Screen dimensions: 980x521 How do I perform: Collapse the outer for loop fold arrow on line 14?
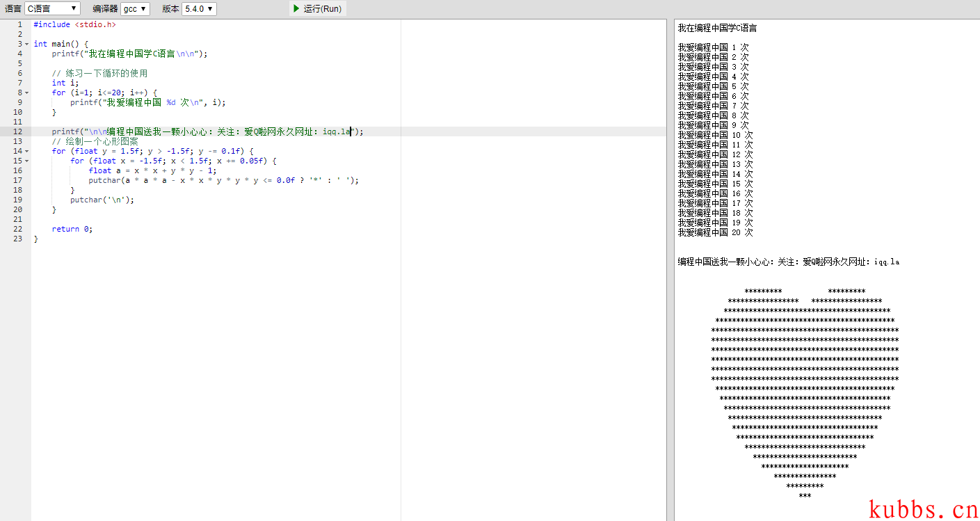point(27,151)
